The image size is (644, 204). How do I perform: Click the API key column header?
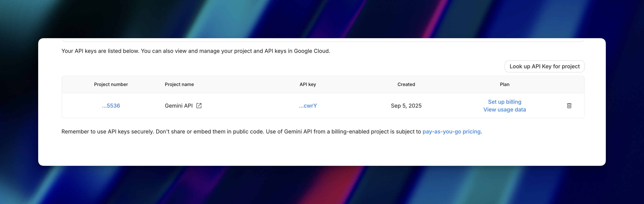308,84
